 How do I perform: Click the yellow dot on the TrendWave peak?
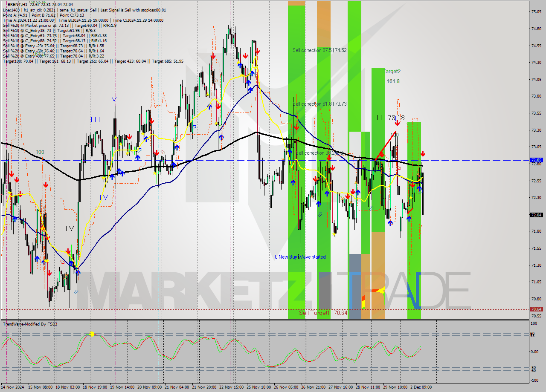(91, 334)
